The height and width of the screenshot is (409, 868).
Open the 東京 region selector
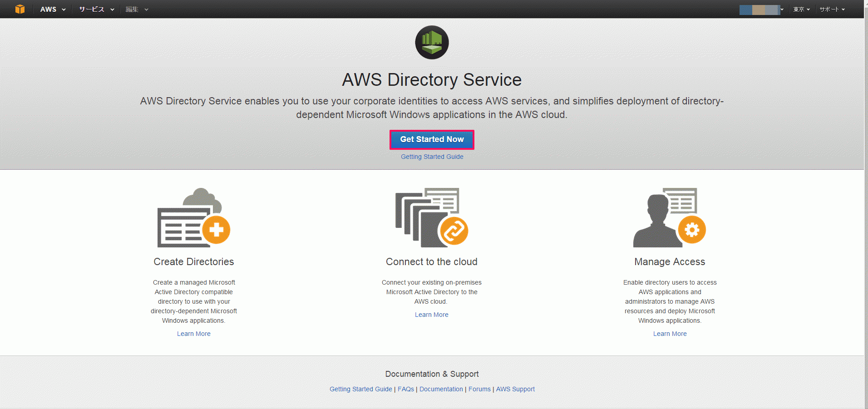(801, 10)
